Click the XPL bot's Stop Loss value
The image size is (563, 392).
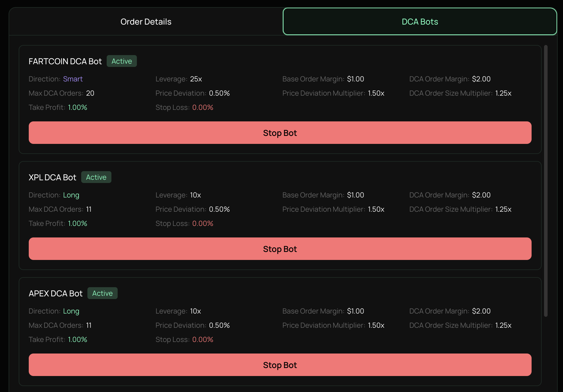(203, 224)
